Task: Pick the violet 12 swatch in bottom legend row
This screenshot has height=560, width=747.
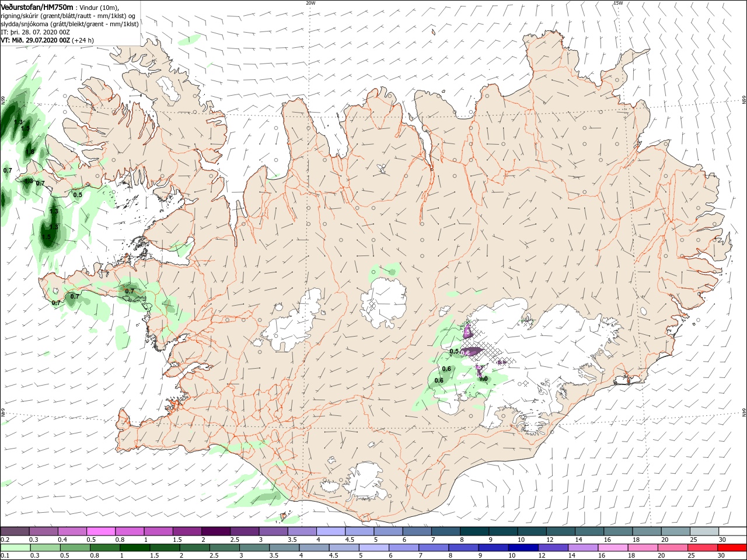Action: point(553,548)
